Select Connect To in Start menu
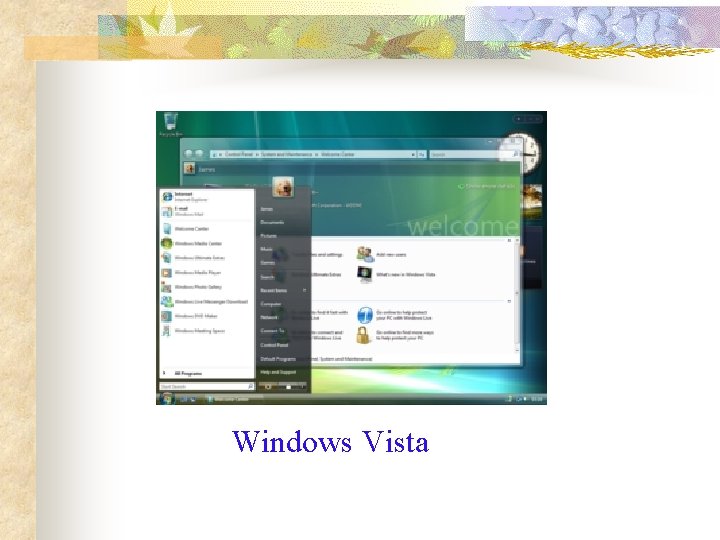This screenshot has height=540, width=720. coord(272,331)
